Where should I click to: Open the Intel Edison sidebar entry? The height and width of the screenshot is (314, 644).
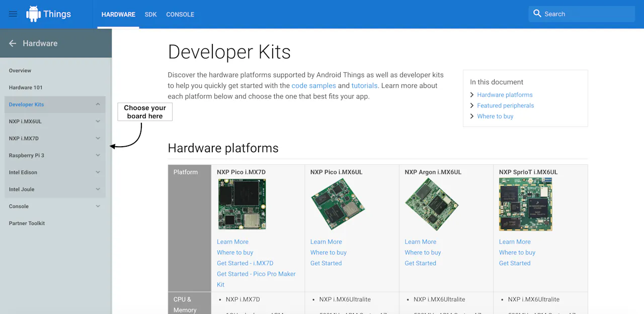click(23, 172)
